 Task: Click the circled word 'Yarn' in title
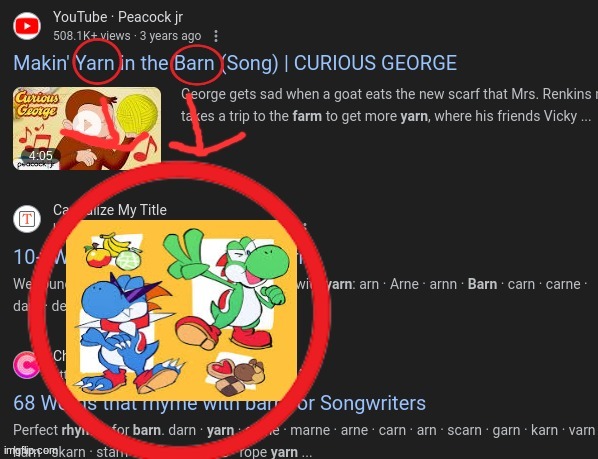95,63
